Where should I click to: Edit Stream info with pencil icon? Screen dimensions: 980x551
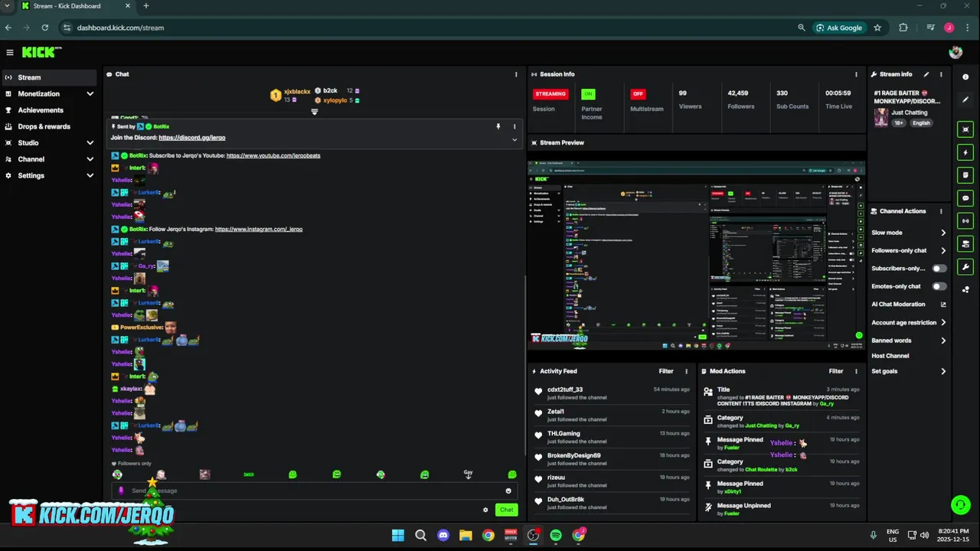[926, 74]
